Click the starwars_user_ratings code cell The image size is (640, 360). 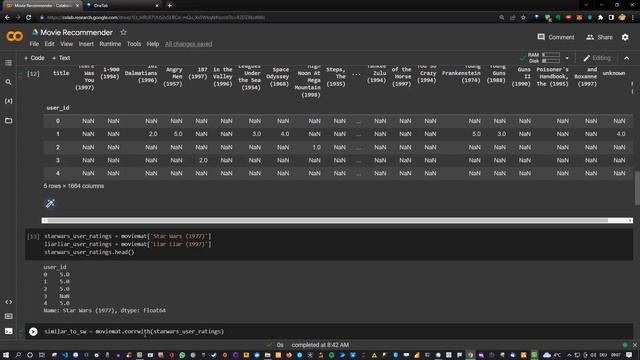click(329, 244)
